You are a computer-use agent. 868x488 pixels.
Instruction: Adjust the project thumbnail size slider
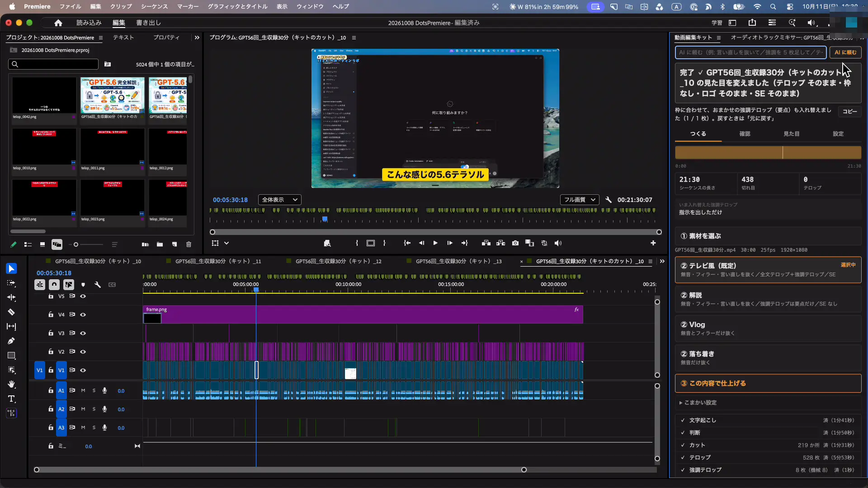pos(76,244)
